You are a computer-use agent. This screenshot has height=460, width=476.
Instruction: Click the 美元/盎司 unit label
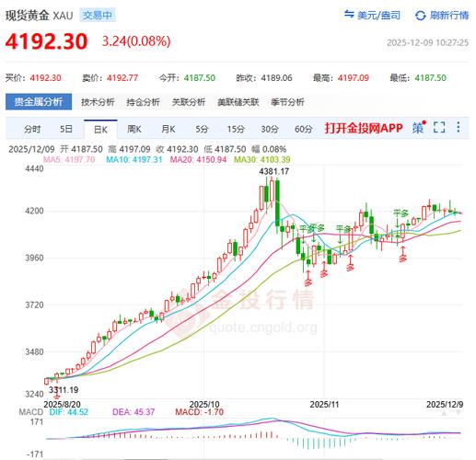379,15
